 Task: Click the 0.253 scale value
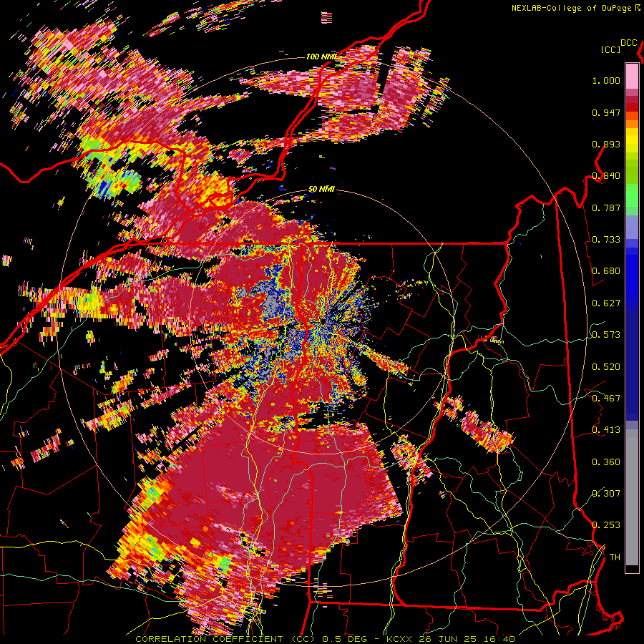click(606, 525)
